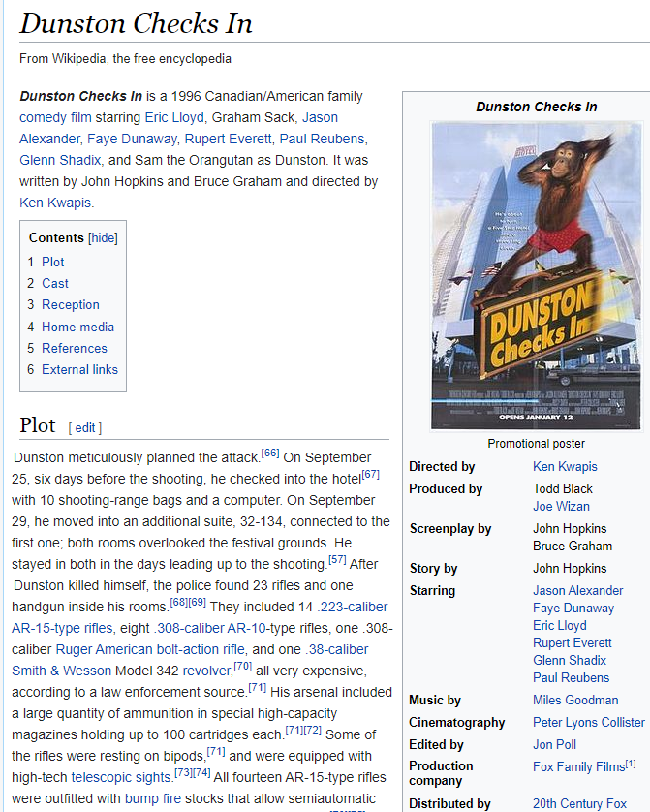Image resolution: width=650 pixels, height=812 pixels.
Task: Click 'From Wikipedia, the free encyclopedia' text
Action: coord(125,58)
